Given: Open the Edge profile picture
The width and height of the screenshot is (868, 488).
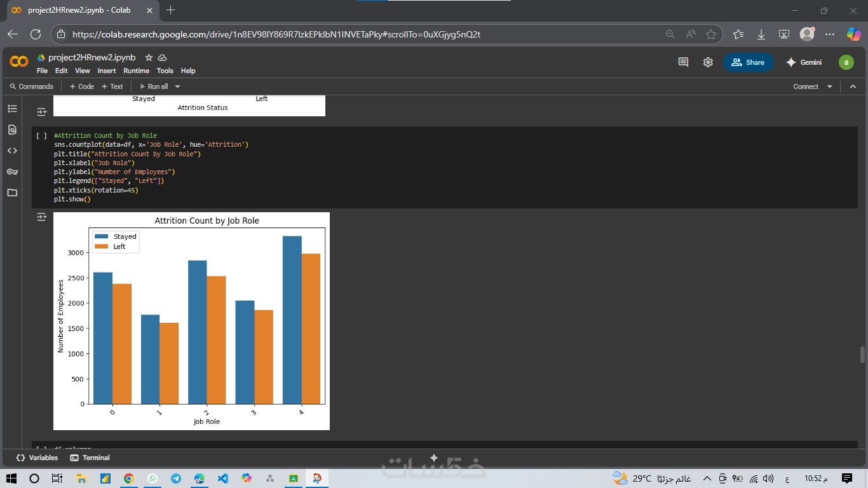Looking at the screenshot, I should point(807,34).
